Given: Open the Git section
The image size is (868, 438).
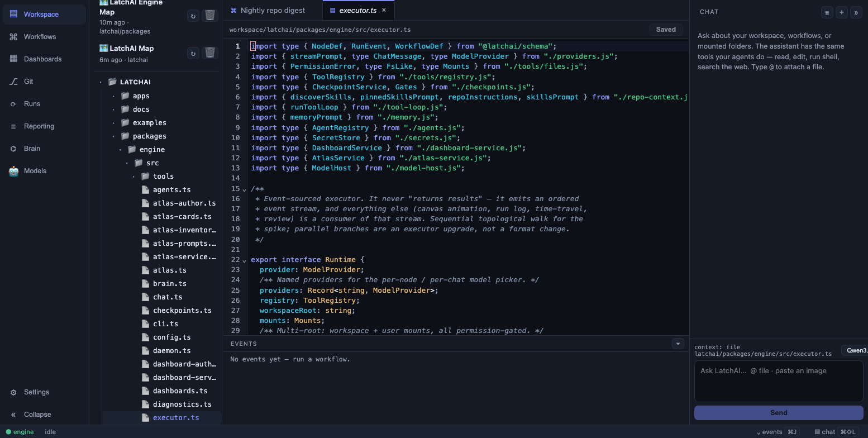Looking at the screenshot, I should (x=44, y=81).
